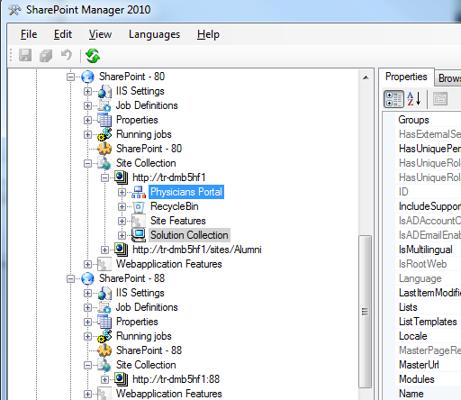Collapse the SharePoint - 80 web application node

71,77
